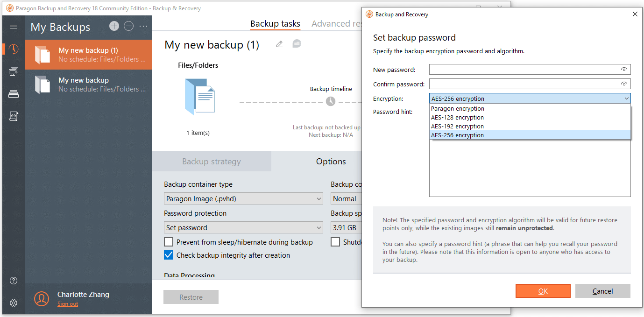
Task: Open the disk drive icon in sidebar
Action: 14,94
